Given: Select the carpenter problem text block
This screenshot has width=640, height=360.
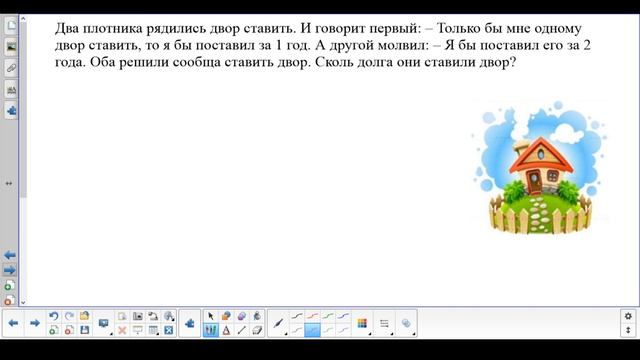Looking at the screenshot, I should click(x=322, y=45).
